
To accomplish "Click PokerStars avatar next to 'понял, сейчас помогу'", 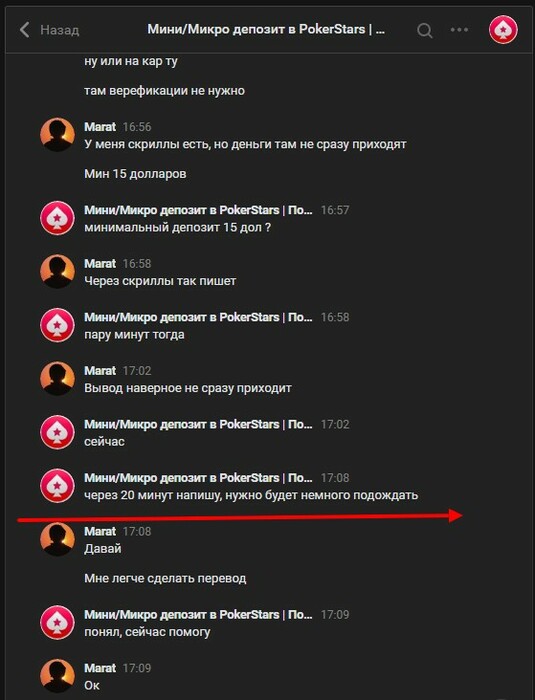I will pyautogui.click(x=57, y=622).
